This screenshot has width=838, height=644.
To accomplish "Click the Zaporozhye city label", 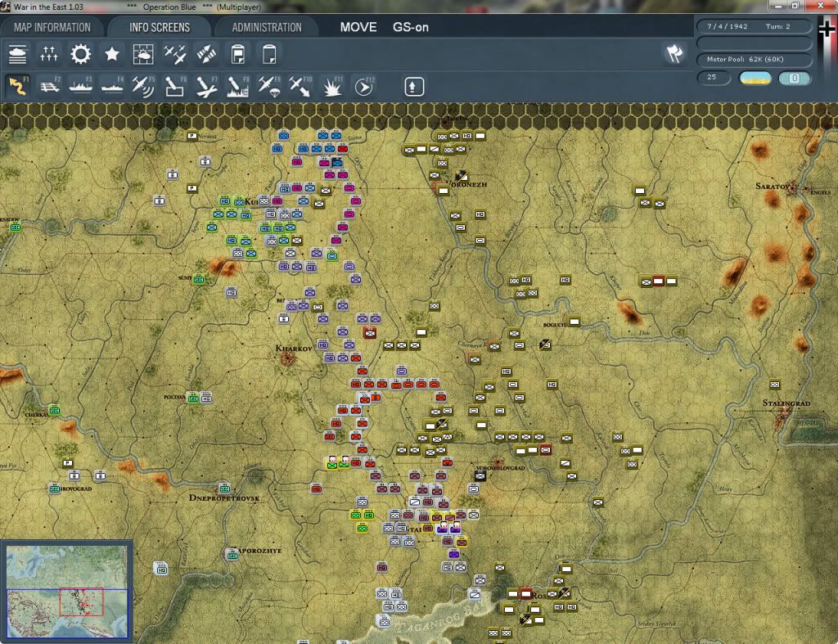I will (x=258, y=551).
